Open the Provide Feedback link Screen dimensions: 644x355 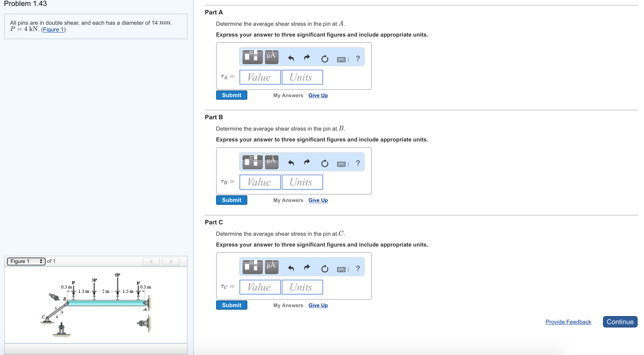pyautogui.click(x=568, y=322)
